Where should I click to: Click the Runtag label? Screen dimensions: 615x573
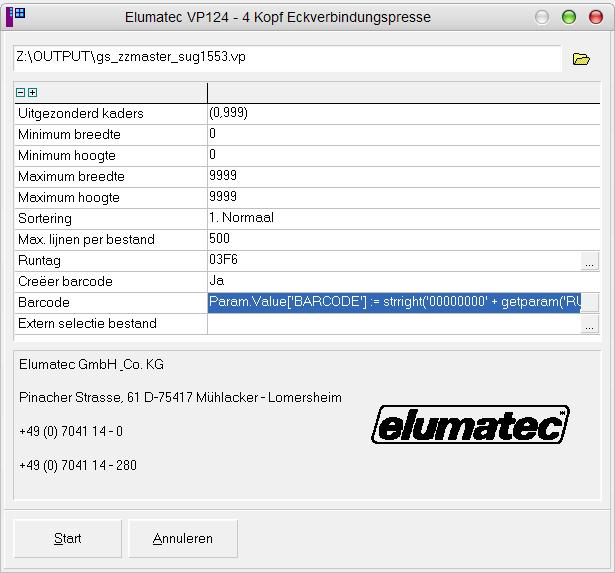pos(39,261)
